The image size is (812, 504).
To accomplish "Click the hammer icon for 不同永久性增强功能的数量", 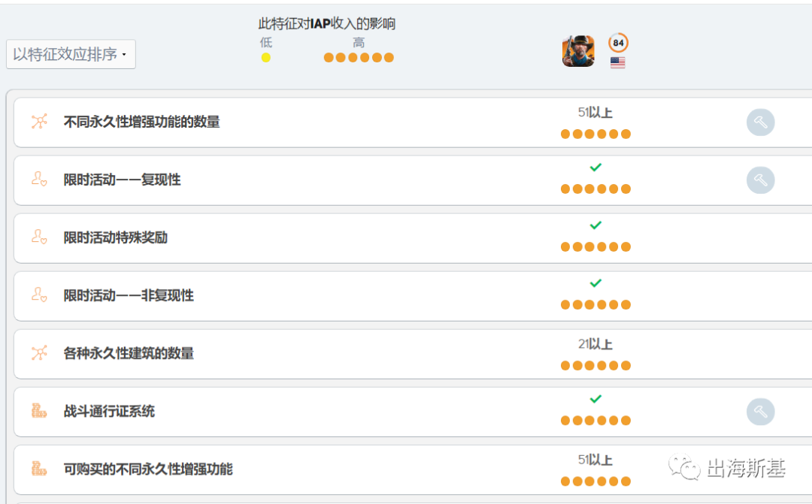I will click(x=760, y=122).
